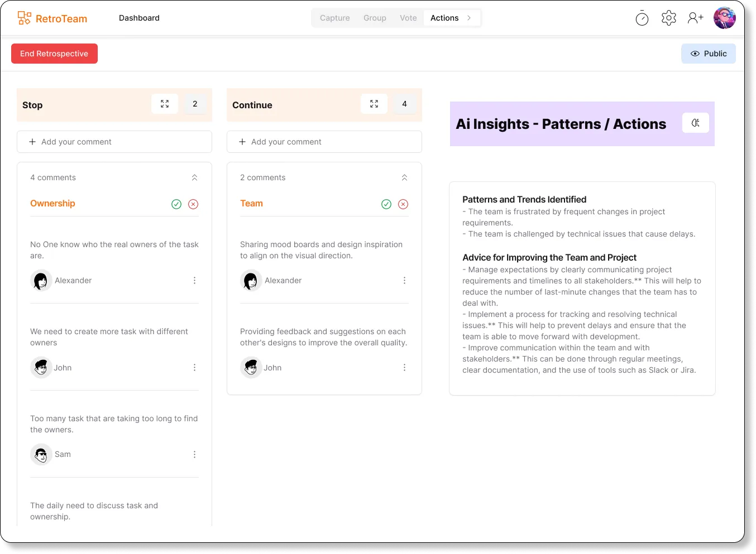Click John's avatar in Continue column
Image resolution: width=756 pixels, height=554 pixels.
click(251, 368)
